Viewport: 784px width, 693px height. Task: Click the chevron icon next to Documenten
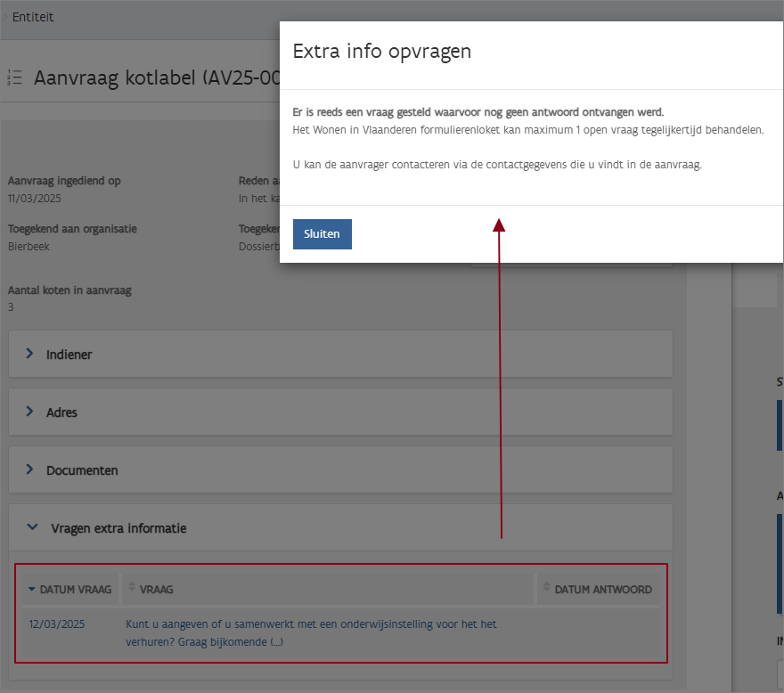29,470
